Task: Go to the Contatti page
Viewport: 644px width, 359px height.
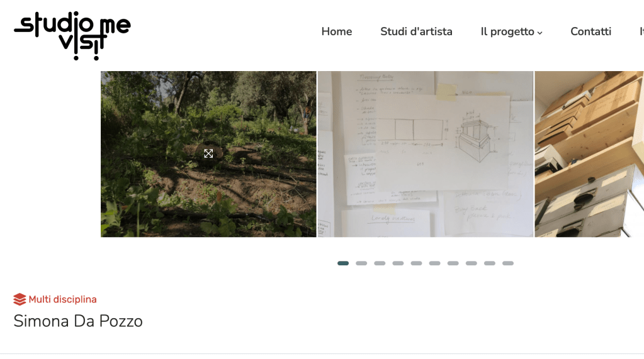Action: (x=590, y=31)
